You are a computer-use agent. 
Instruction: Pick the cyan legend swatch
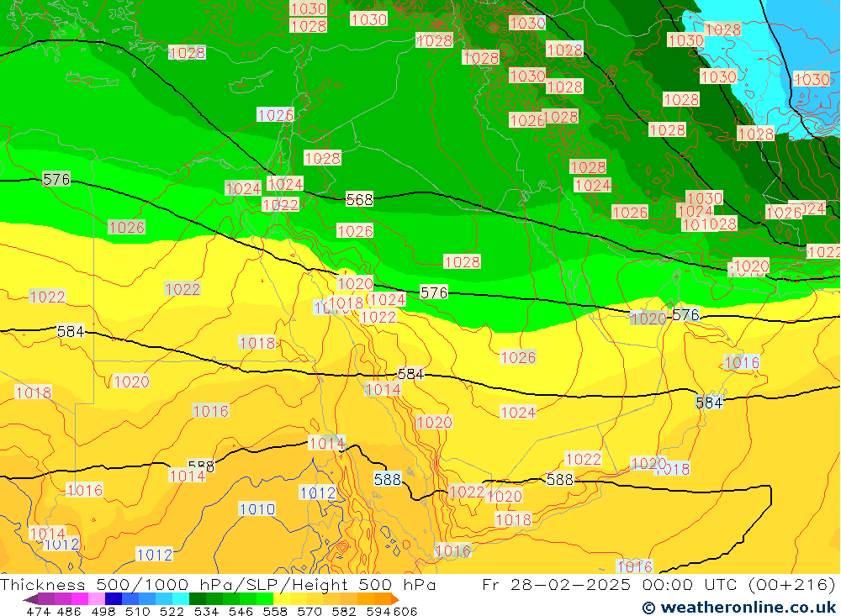181,599
